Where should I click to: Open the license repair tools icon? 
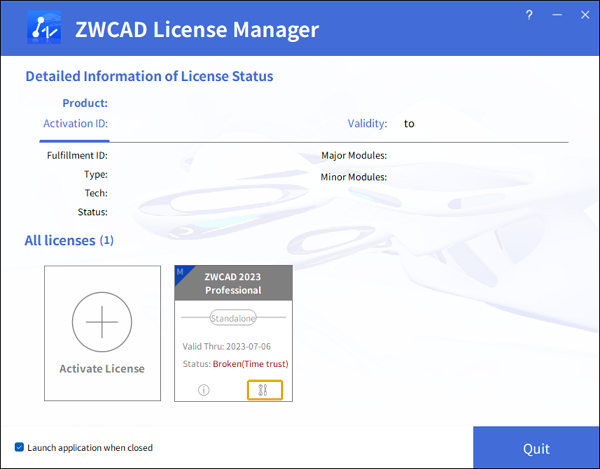pyautogui.click(x=264, y=390)
